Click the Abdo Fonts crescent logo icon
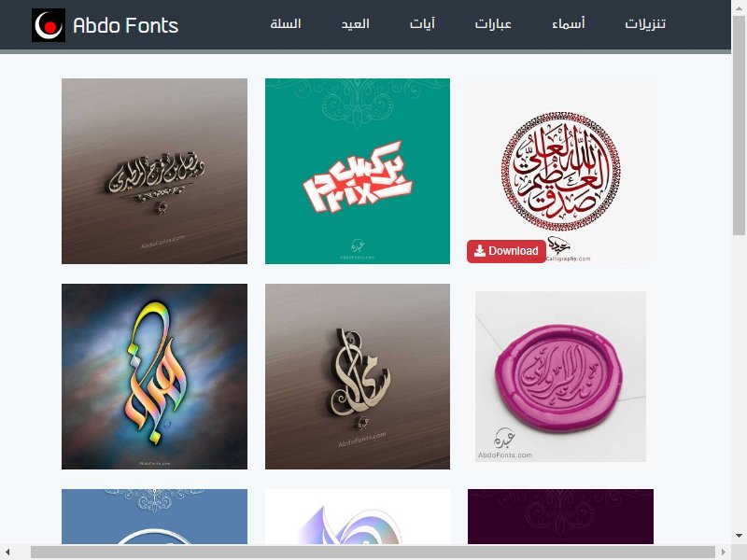747x560 pixels. 49,25
